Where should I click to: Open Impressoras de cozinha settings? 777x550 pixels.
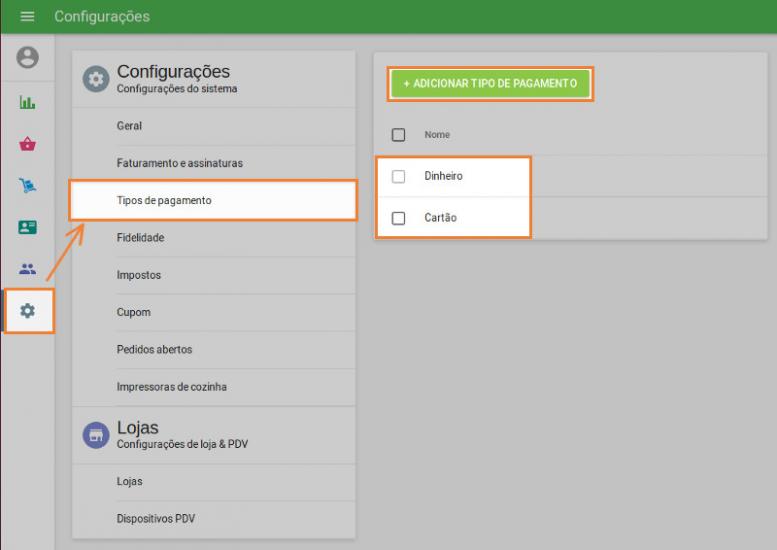214,386
